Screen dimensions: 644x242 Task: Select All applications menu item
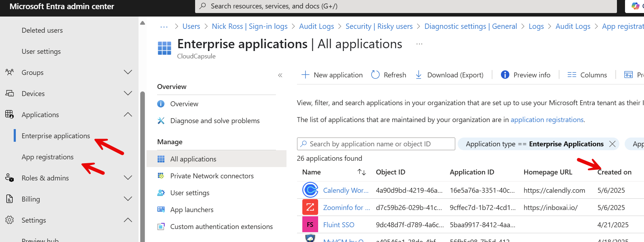(217, 159)
